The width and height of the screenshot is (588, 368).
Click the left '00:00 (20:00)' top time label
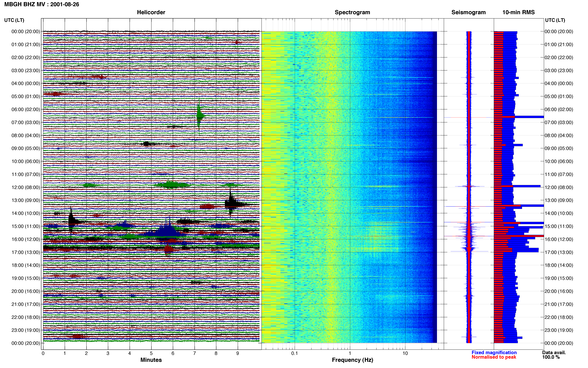tap(26, 31)
